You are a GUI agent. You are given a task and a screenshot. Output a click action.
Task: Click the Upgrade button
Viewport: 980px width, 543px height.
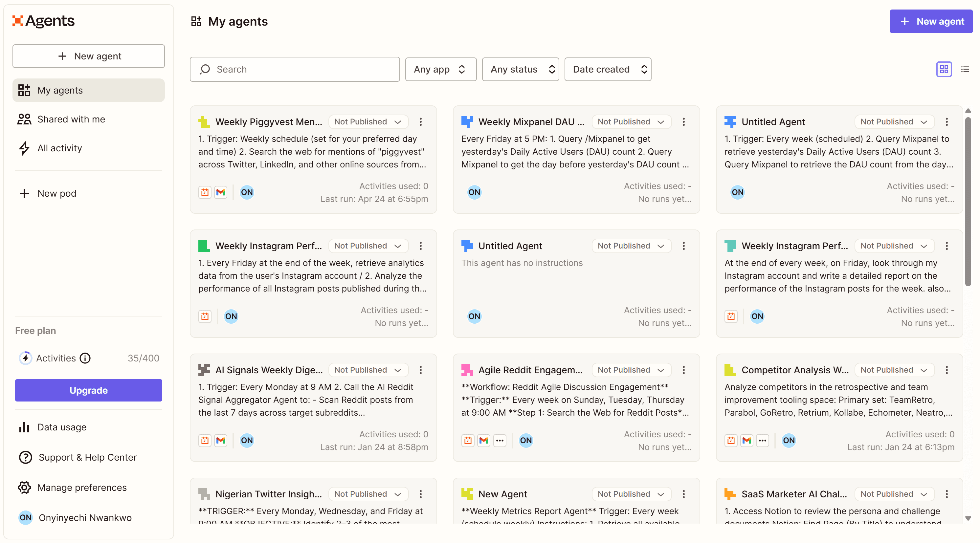(88, 390)
